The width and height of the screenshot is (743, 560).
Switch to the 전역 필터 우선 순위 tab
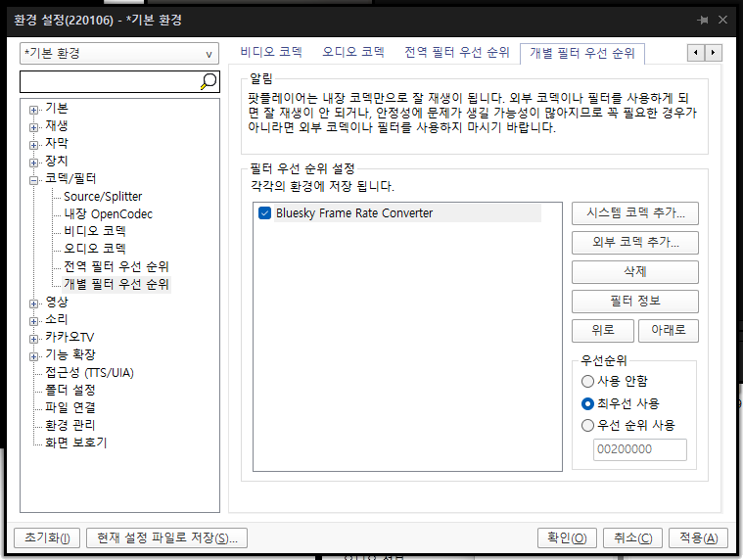click(x=457, y=52)
